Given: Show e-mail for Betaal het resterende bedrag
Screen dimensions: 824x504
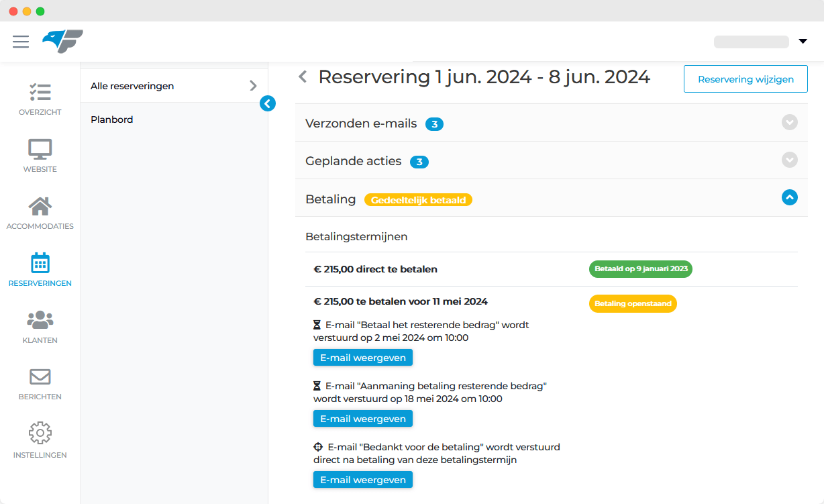Looking at the screenshot, I should pyautogui.click(x=363, y=358).
